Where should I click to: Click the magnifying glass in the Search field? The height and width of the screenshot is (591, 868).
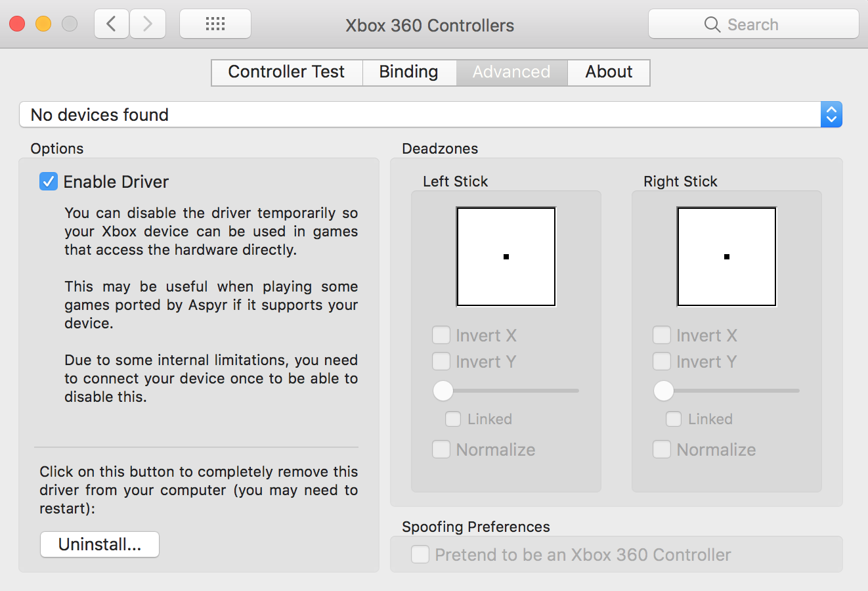712,24
